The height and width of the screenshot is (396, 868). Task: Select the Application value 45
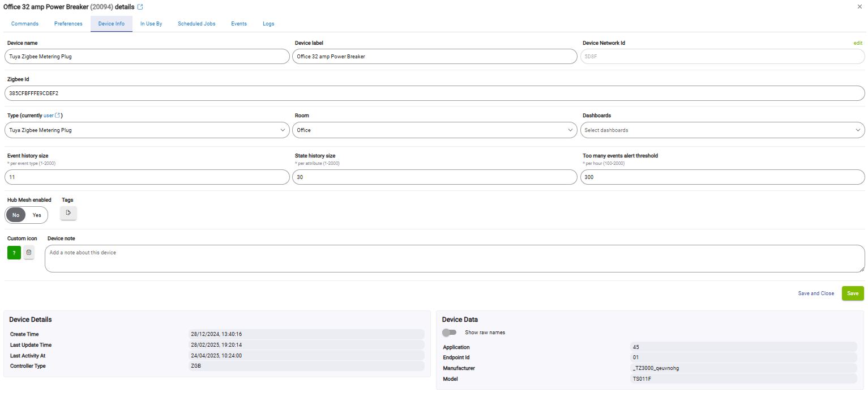point(743,347)
